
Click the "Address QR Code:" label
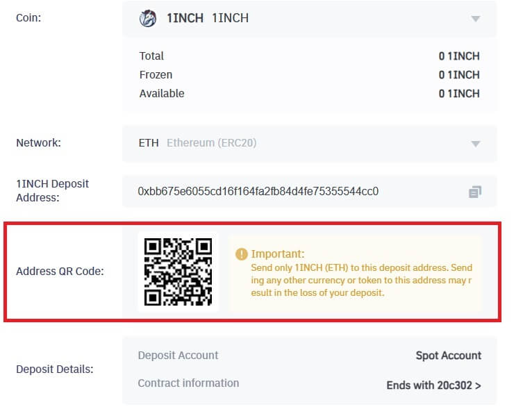point(60,271)
